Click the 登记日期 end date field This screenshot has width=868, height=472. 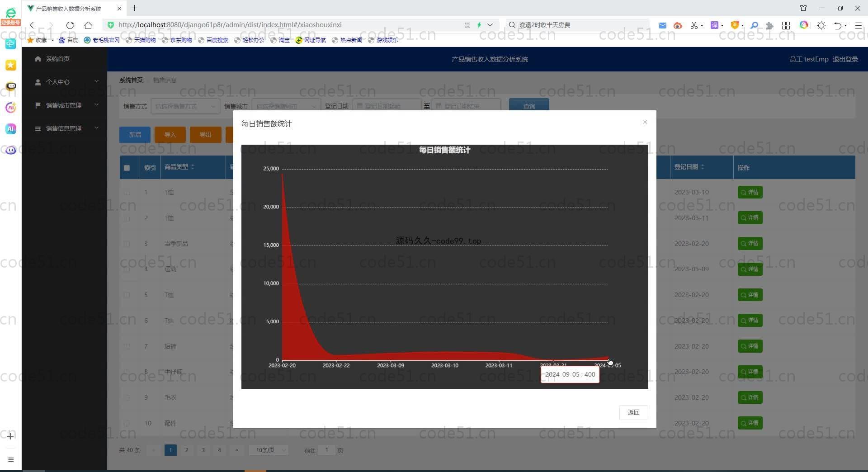tap(466, 106)
